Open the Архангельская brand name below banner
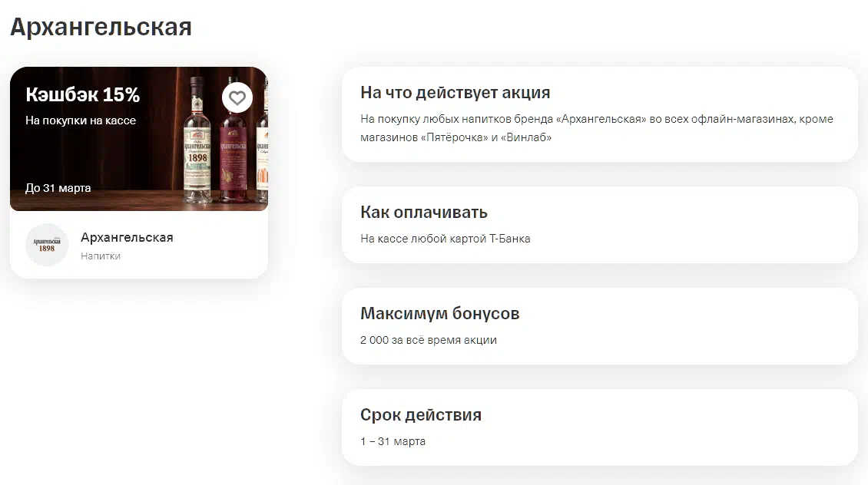The height and width of the screenshot is (485, 868). point(127,237)
